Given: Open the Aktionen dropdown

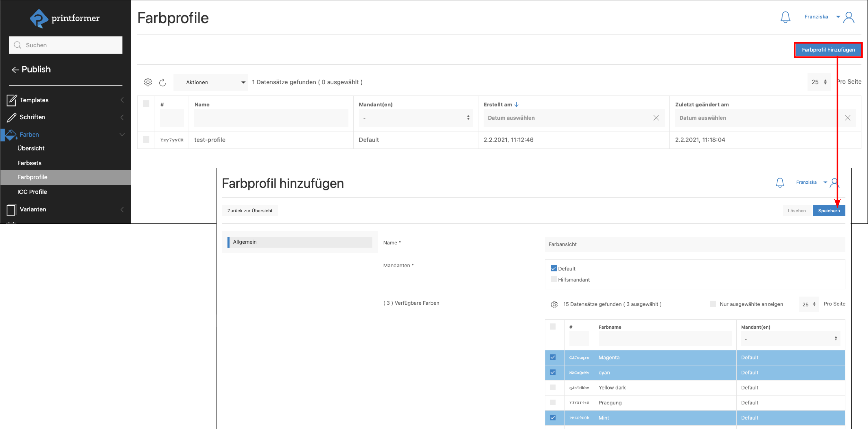Looking at the screenshot, I should click(211, 82).
